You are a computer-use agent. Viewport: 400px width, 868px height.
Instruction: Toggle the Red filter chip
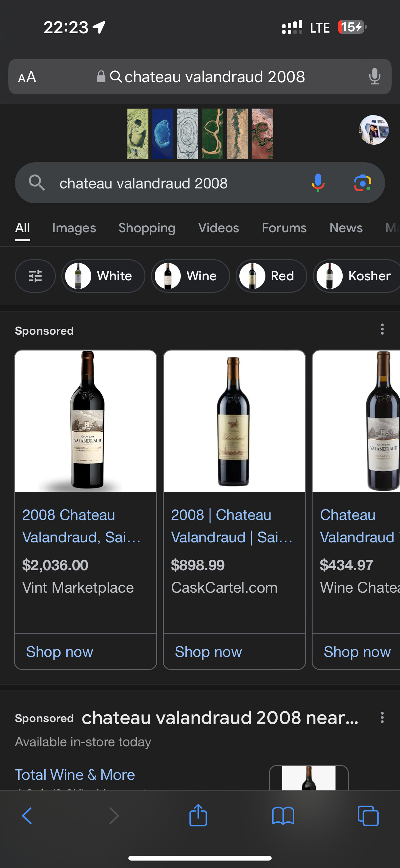click(x=271, y=276)
